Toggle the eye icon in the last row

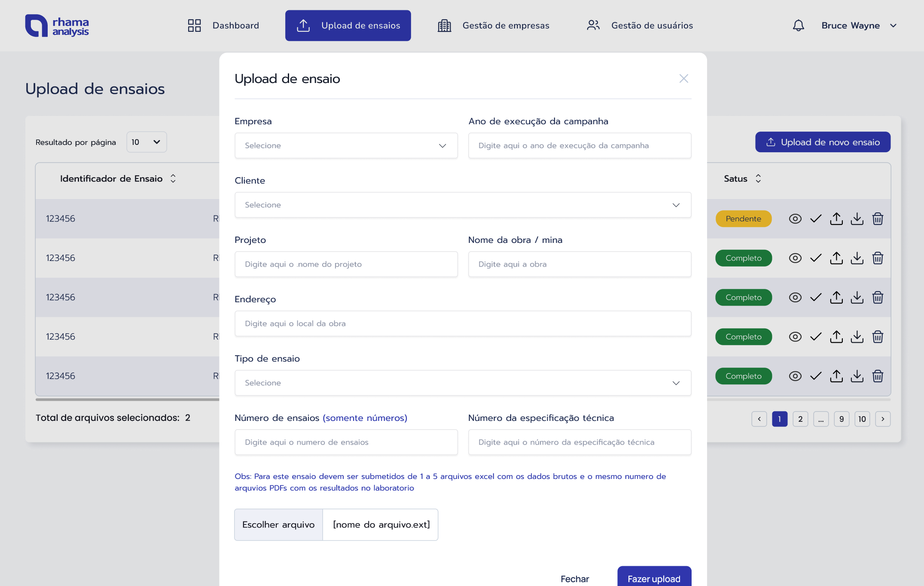point(795,376)
